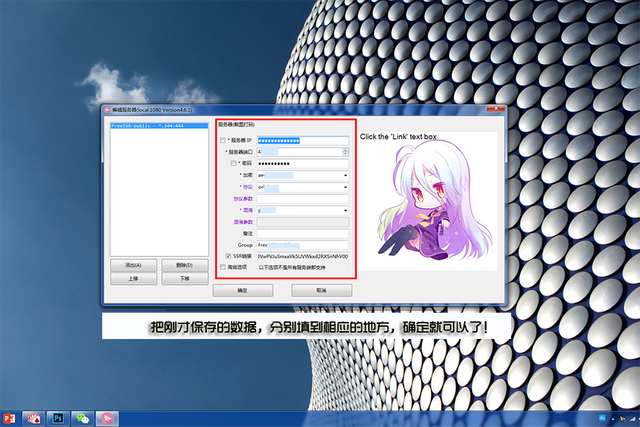This screenshot has width=640, height=427.
Task: Click the blue tray icon left of the arrow
Action: tap(602, 418)
